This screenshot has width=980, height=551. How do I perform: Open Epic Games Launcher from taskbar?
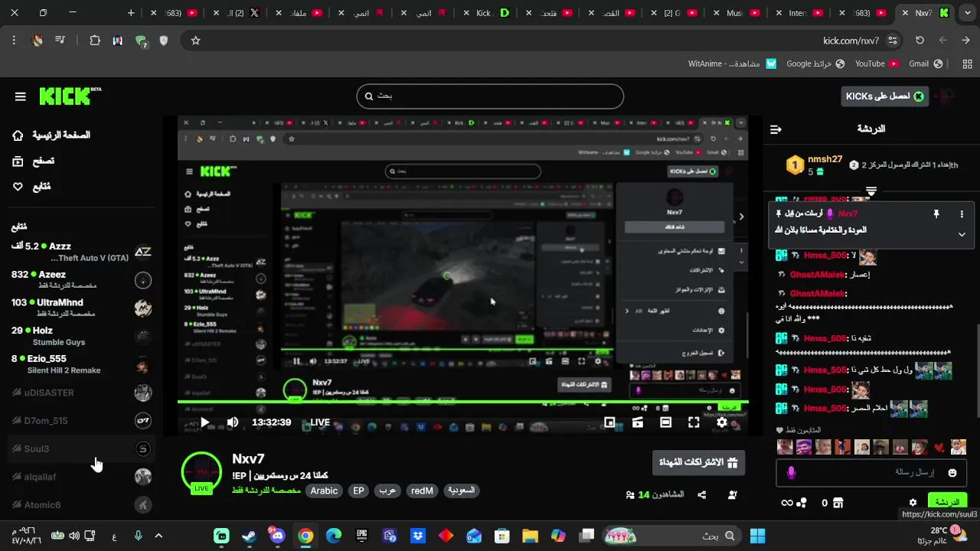(x=361, y=536)
